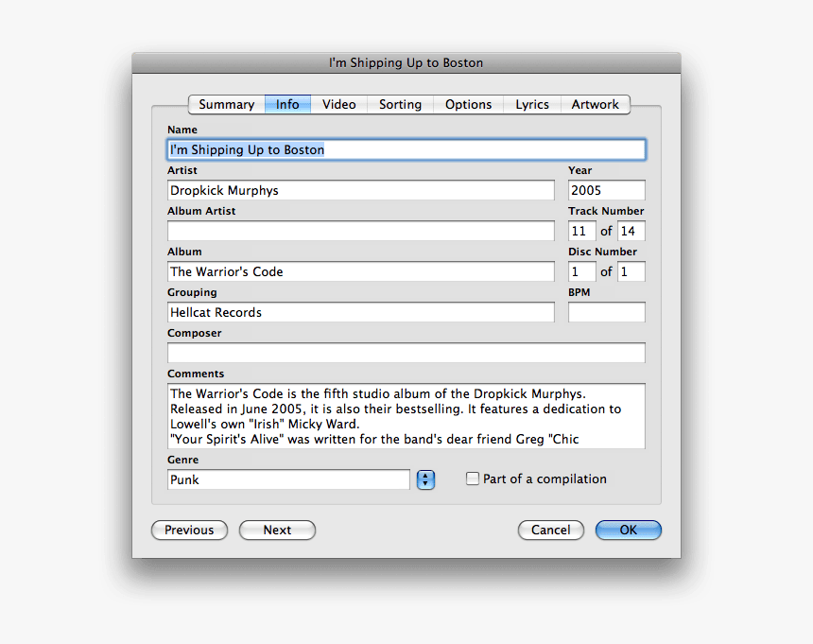Click inside the Comments text area
813x644 pixels.
point(406,416)
